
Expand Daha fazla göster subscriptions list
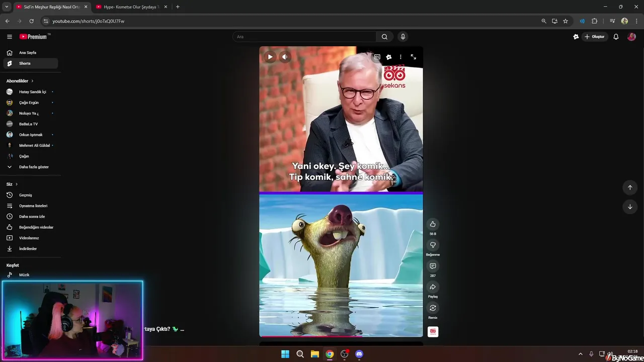click(x=31, y=167)
